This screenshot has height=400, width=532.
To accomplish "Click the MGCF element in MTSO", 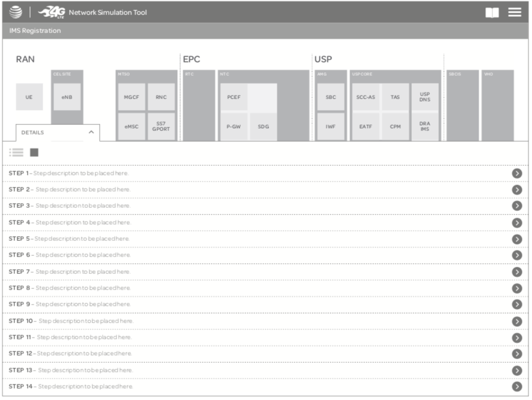I will click(131, 97).
